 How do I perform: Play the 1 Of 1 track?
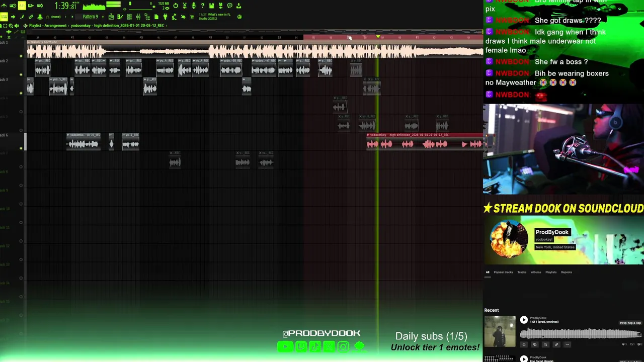[x=524, y=320]
